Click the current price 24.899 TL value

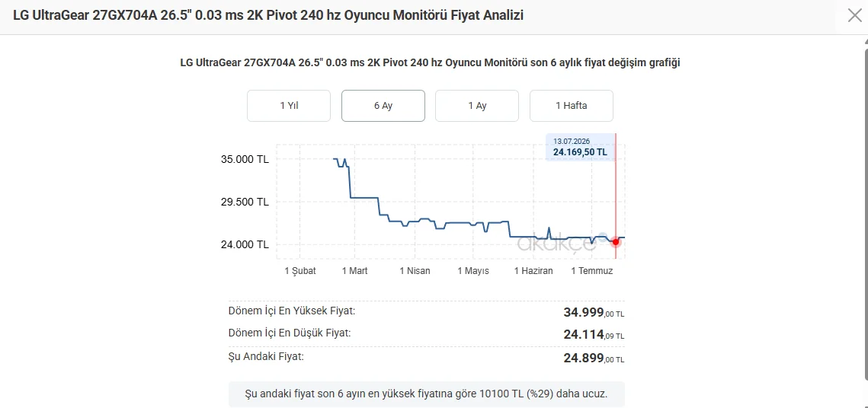click(594, 359)
